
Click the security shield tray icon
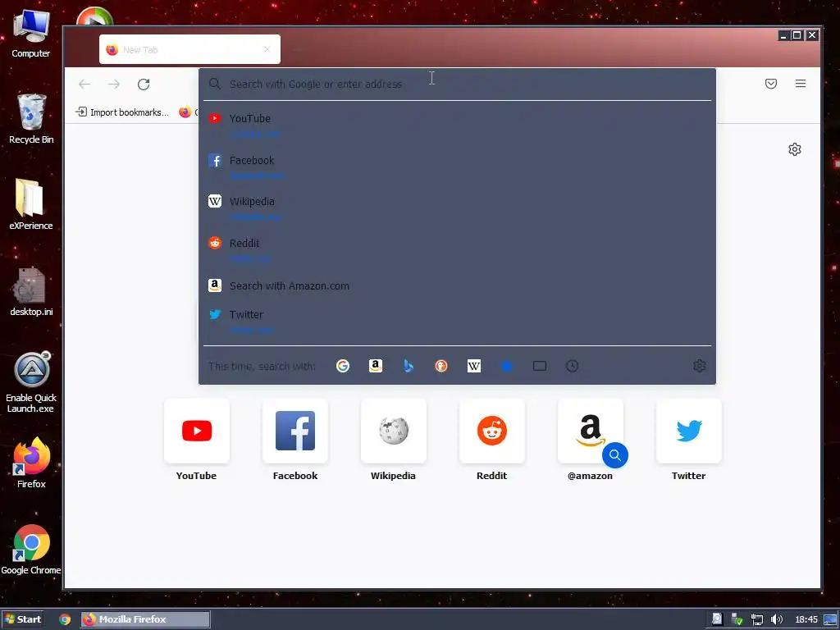737,620
